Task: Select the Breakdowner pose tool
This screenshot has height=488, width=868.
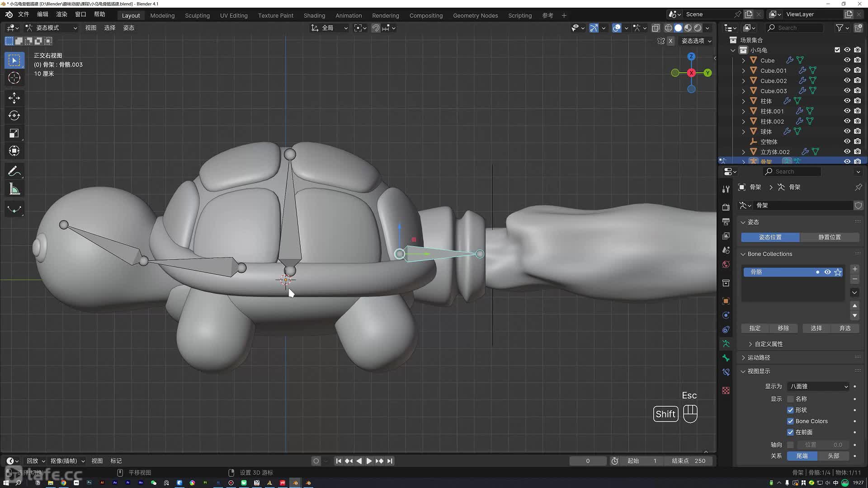Action: [14, 209]
